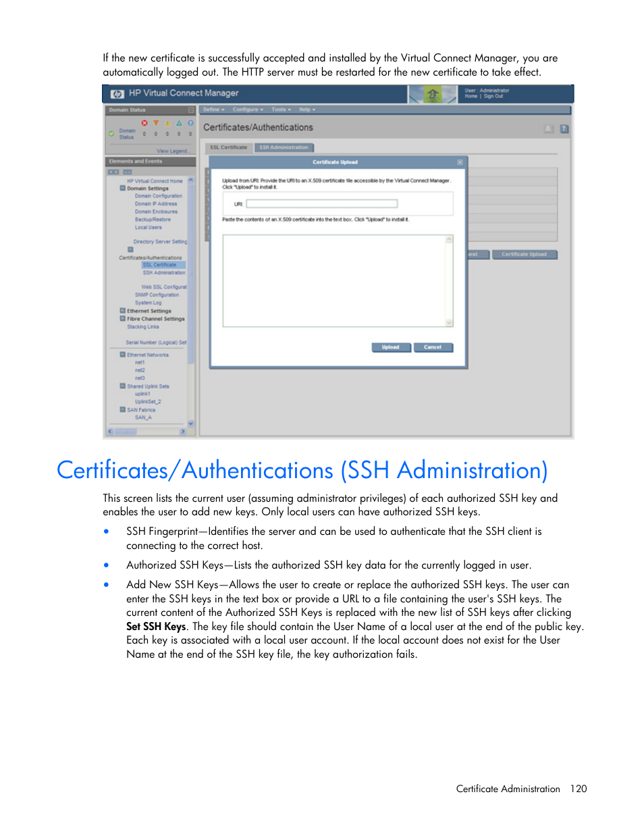Select Domain Enclosures in the tree
This screenshot has height=834, width=644.
156,211
